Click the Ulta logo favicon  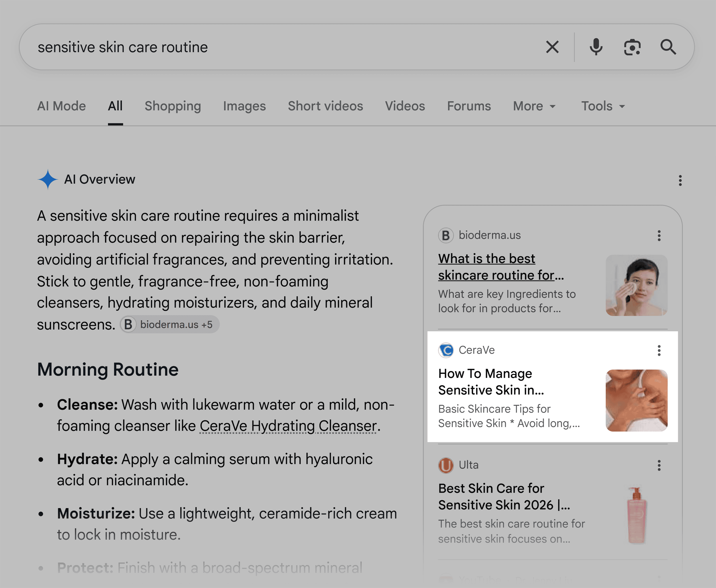(x=446, y=465)
